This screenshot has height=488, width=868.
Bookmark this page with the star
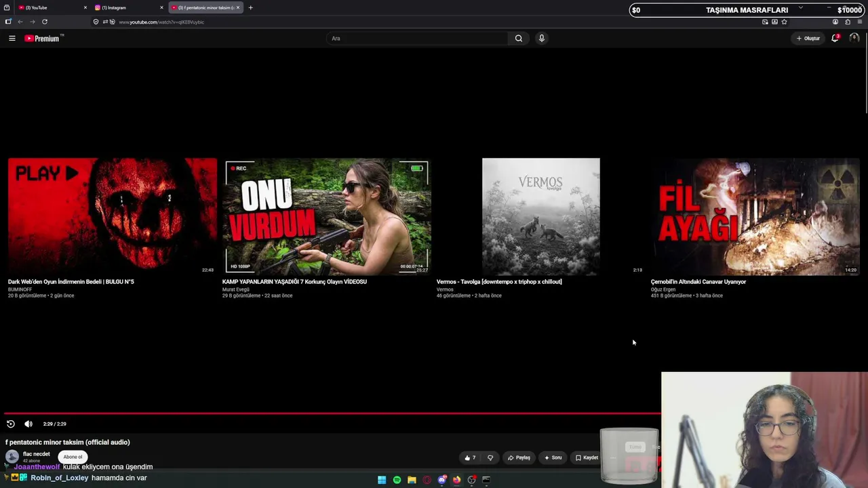pos(784,22)
